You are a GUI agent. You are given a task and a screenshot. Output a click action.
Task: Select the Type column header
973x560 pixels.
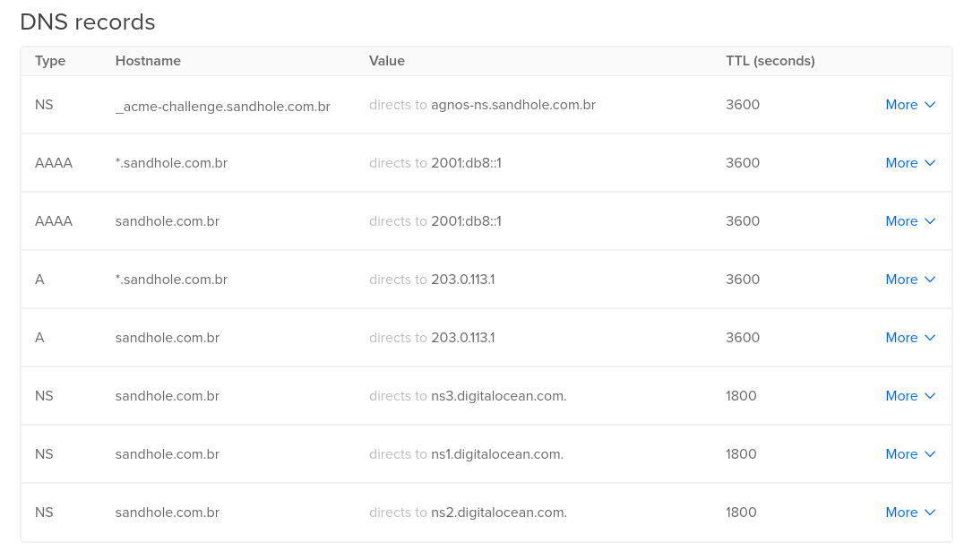pyautogui.click(x=50, y=61)
